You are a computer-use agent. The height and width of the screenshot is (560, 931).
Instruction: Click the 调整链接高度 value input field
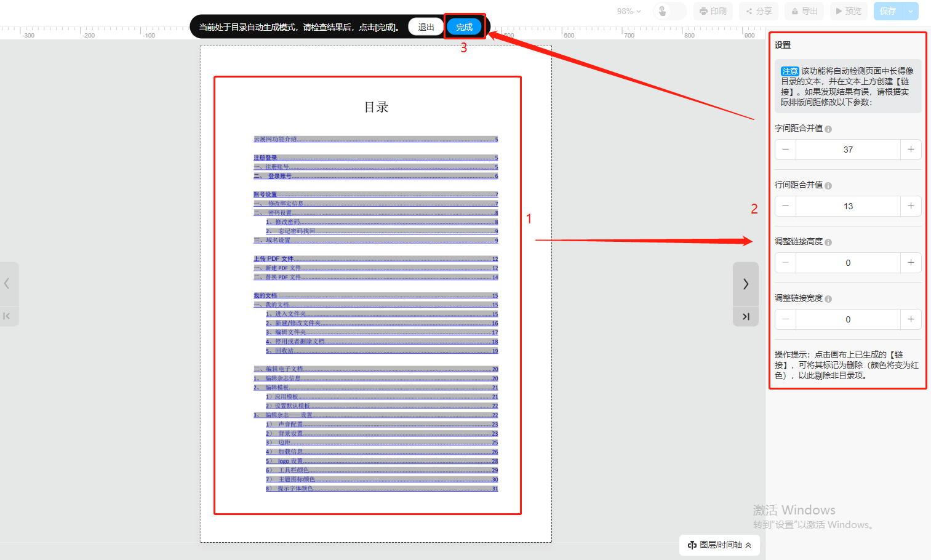coord(848,263)
